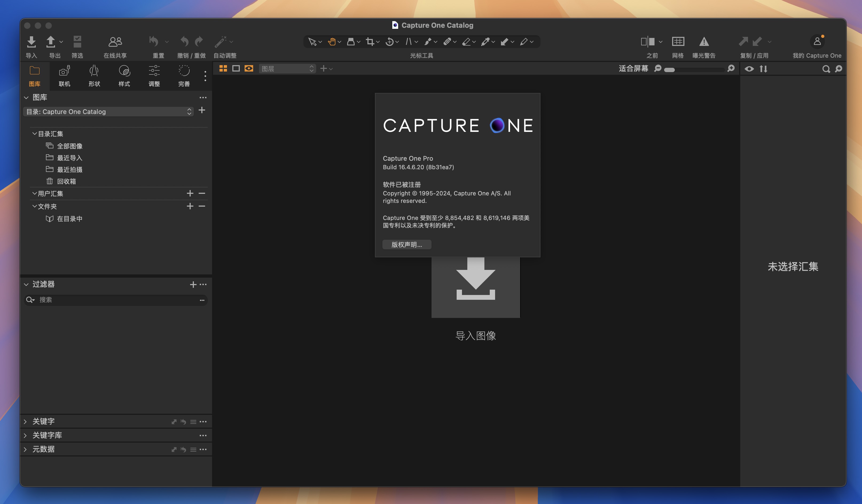Open the Layers (图层) dropdown
The image size is (862, 504).
tap(287, 69)
